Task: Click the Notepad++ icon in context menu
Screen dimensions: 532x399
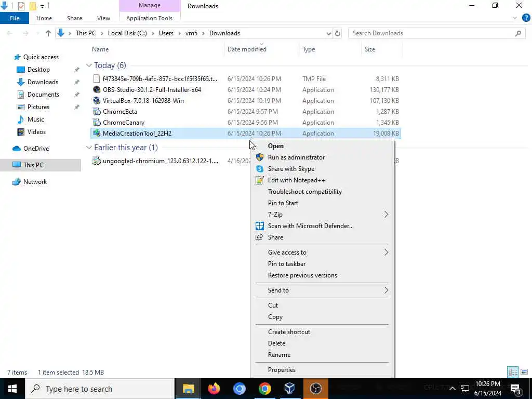Action: coord(260,180)
